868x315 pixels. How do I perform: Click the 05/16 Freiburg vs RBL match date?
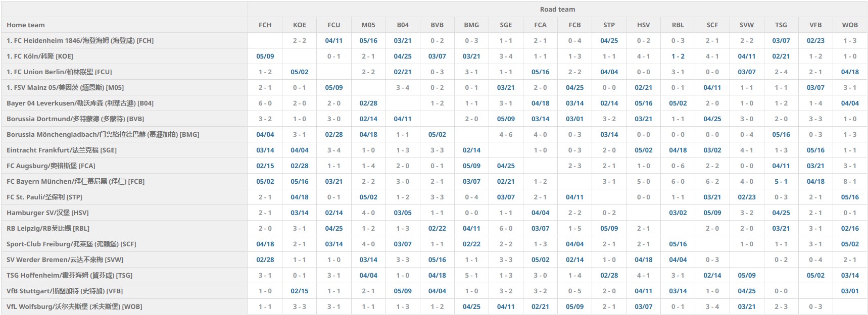click(678, 244)
